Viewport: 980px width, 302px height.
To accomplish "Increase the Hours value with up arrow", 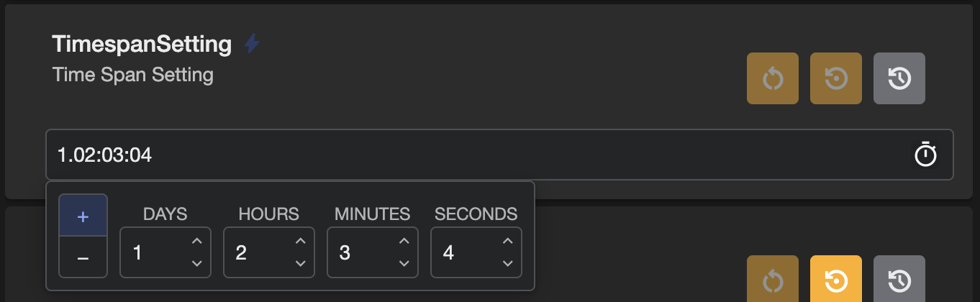I will 301,242.
